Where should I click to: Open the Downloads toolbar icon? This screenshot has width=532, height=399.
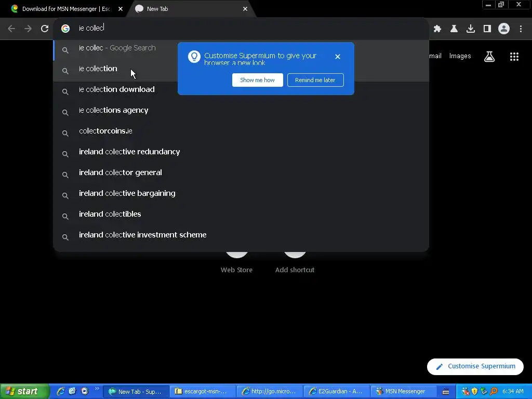tap(471, 29)
